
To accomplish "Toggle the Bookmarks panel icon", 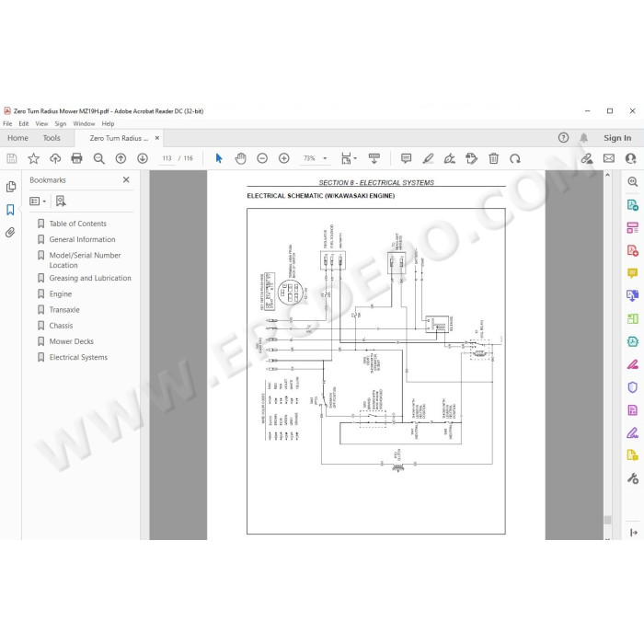I will click(11, 210).
